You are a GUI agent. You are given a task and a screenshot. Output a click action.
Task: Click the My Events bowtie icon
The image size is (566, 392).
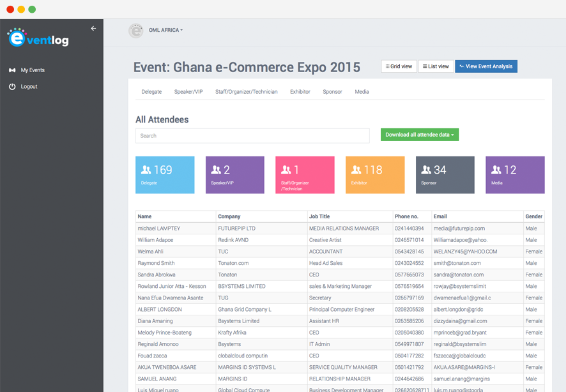[12, 70]
